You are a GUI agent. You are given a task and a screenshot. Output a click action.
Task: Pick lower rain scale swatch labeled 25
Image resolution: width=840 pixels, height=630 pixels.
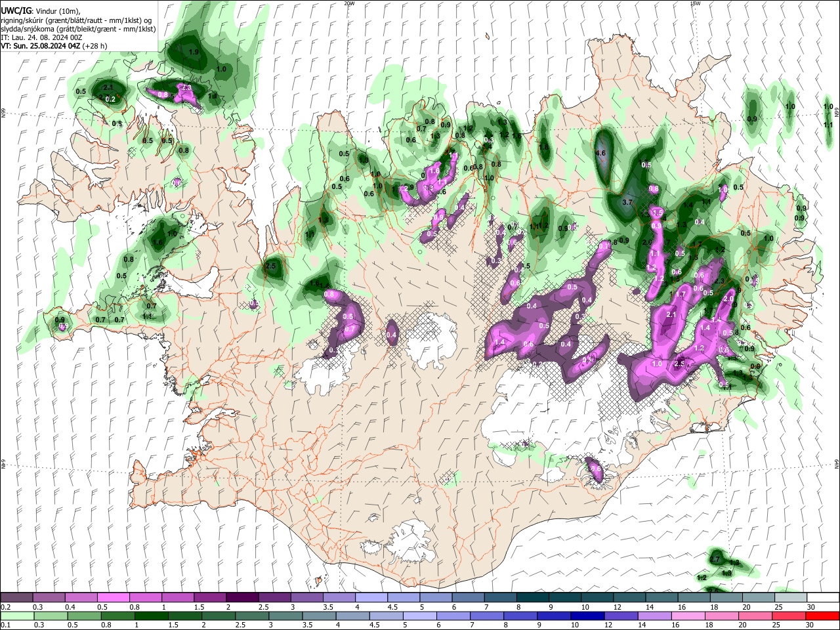pyautogui.click(x=787, y=616)
